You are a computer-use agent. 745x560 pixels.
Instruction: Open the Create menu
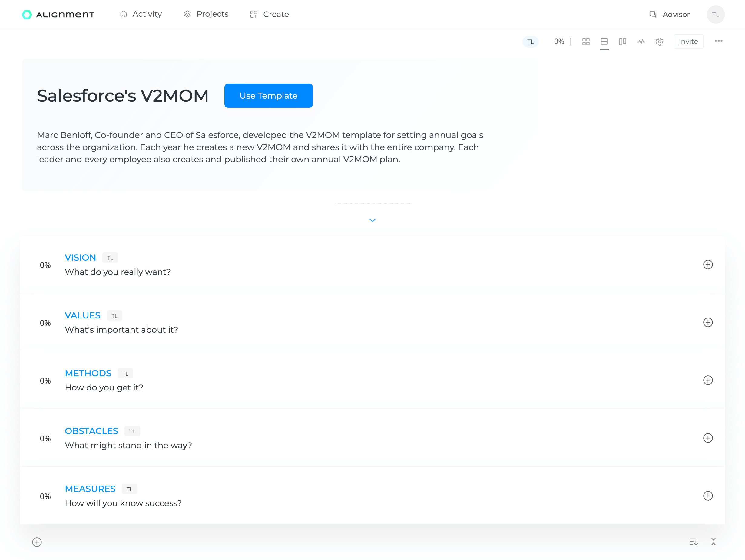270,14
